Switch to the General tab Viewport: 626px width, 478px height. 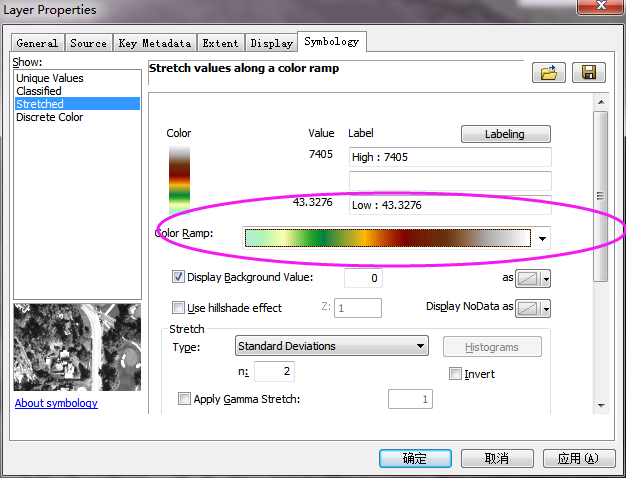(37, 43)
